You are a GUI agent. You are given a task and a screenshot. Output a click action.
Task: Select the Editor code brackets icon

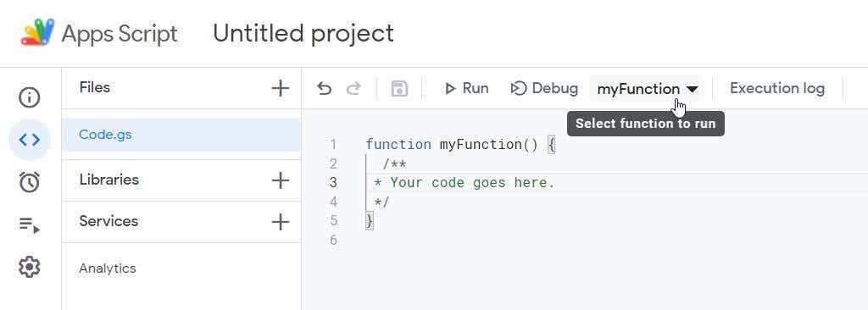click(x=30, y=140)
